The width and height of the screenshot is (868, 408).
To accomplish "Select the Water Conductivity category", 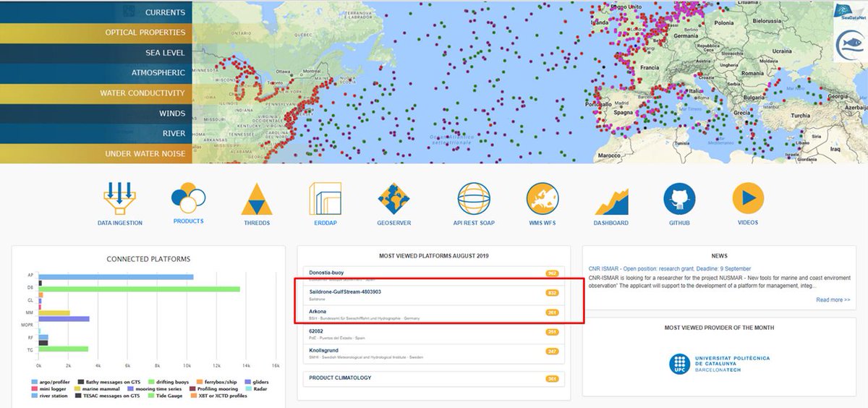I will click(95, 93).
